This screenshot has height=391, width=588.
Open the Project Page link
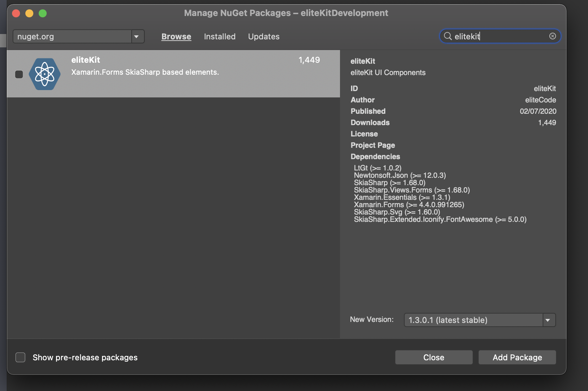(x=373, y=145)
